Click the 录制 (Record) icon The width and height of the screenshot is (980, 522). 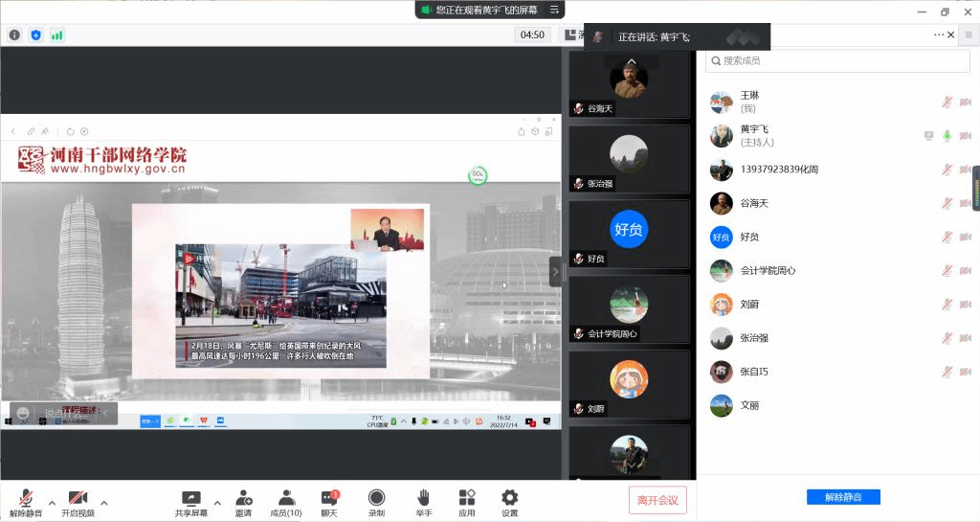point(376,498)
